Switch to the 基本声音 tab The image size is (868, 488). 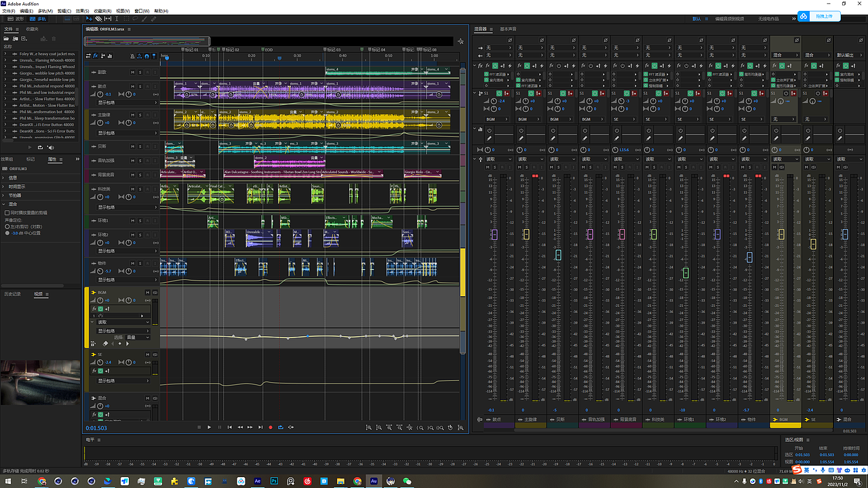508,29
